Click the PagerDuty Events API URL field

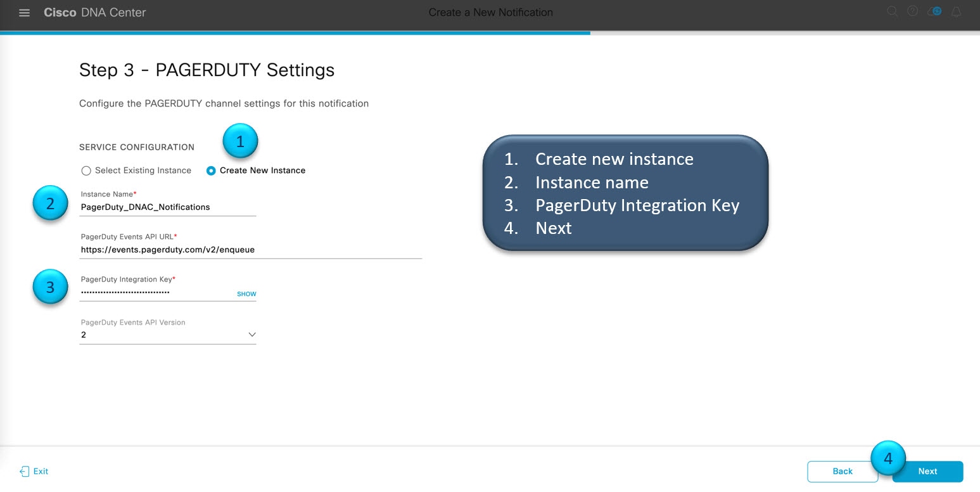pyautogui.click(x=250, y=250)
